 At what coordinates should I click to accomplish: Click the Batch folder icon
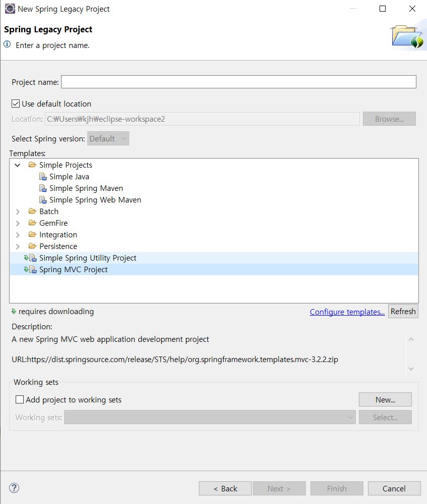click(x=32, y=211)
